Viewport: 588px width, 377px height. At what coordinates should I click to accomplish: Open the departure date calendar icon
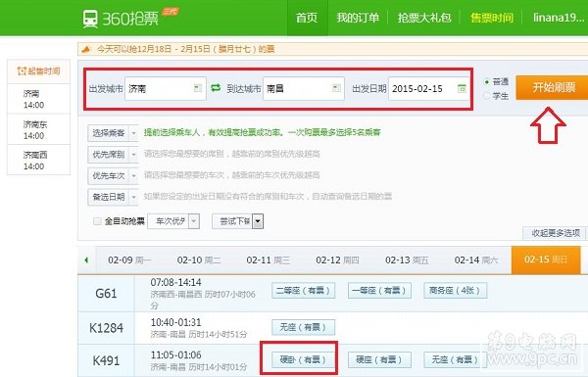(x=462, y=88)
